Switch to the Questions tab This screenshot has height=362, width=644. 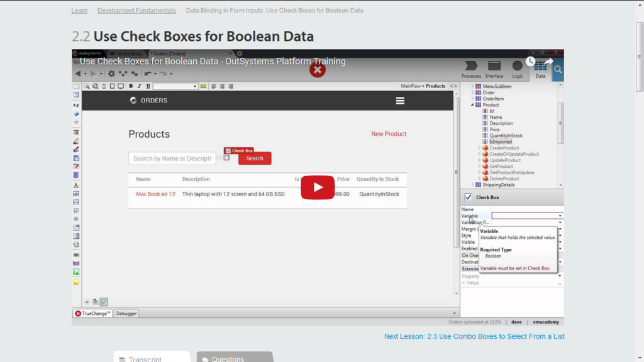click(235, 358)
